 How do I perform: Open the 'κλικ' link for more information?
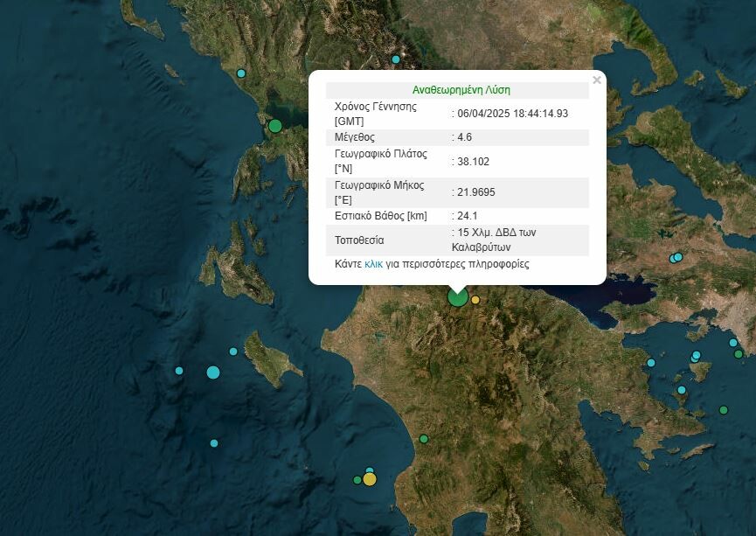(374, 264)
